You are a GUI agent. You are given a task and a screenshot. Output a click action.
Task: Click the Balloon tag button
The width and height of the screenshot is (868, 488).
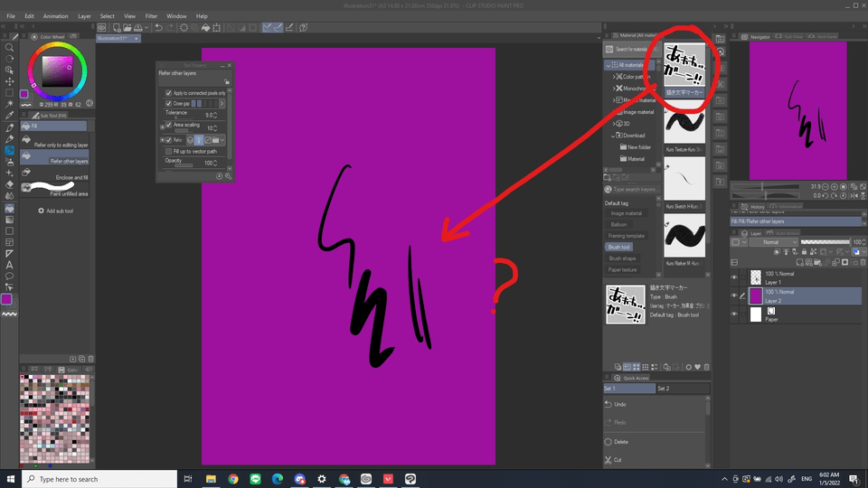618,225
